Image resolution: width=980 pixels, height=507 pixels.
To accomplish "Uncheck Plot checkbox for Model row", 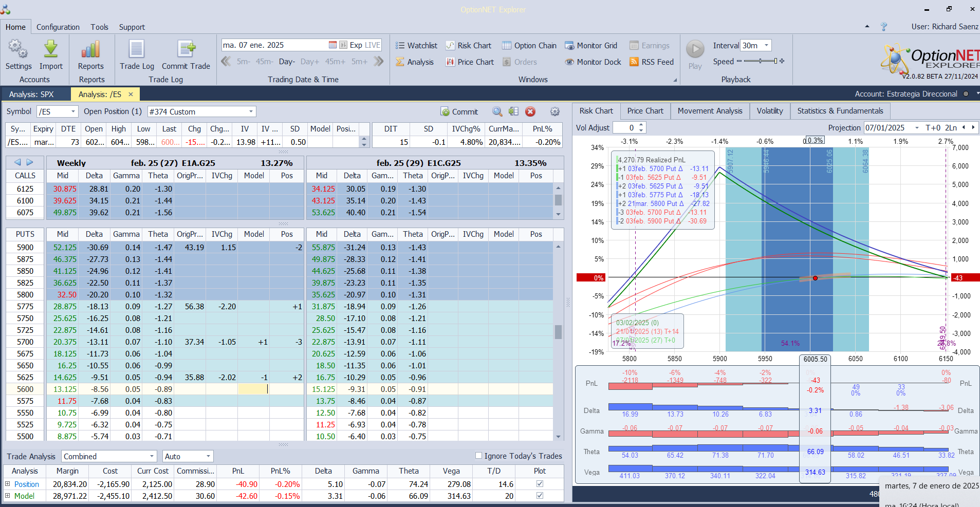I will [540, 496].
